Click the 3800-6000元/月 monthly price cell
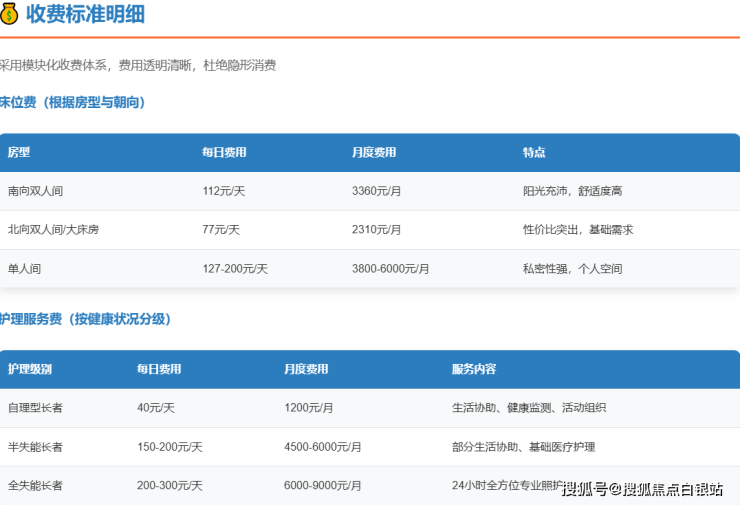The width and height of the screenshot is (740, 505). [x=390, y=268]
